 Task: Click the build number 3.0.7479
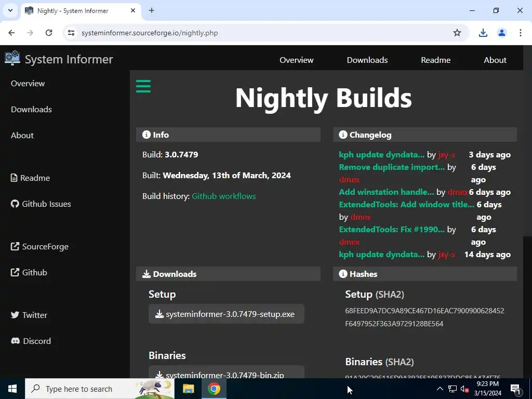point(181,155)
